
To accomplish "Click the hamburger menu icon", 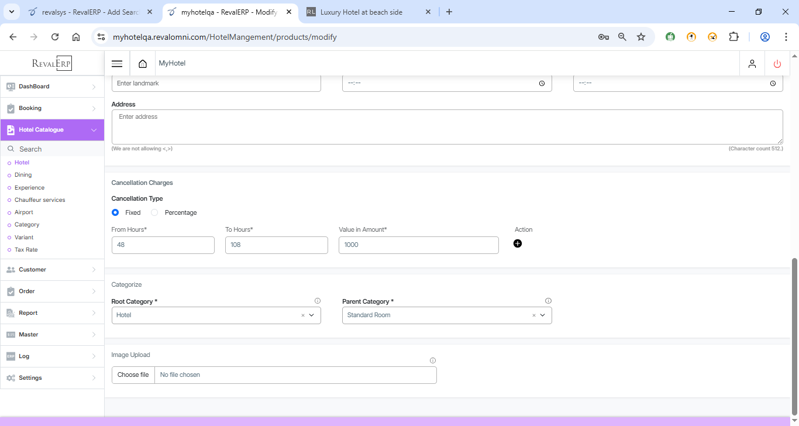I will (117, 63).
